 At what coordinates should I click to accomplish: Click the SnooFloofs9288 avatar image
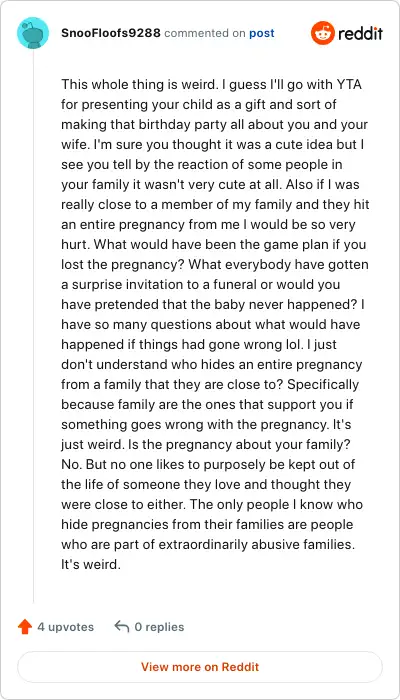click(33, 33)
